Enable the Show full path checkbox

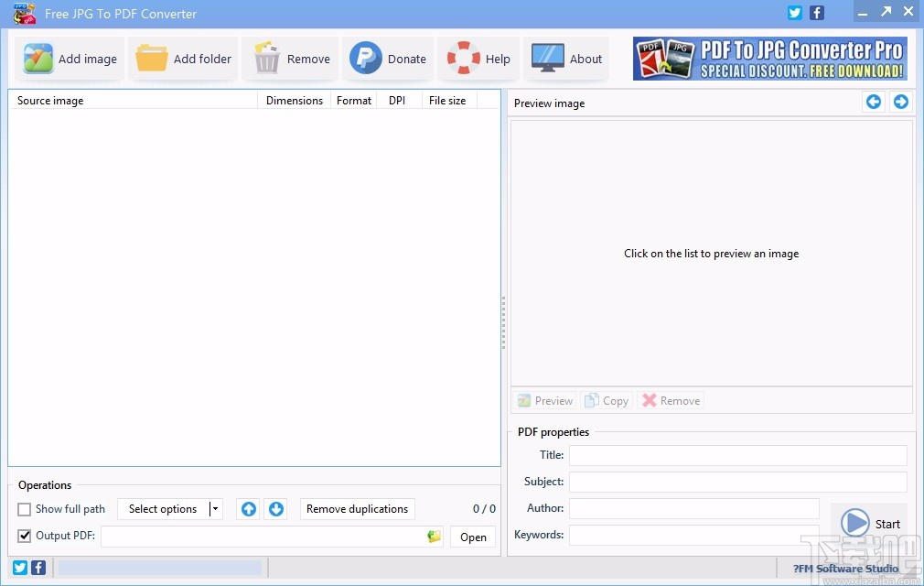click(23, 508)
